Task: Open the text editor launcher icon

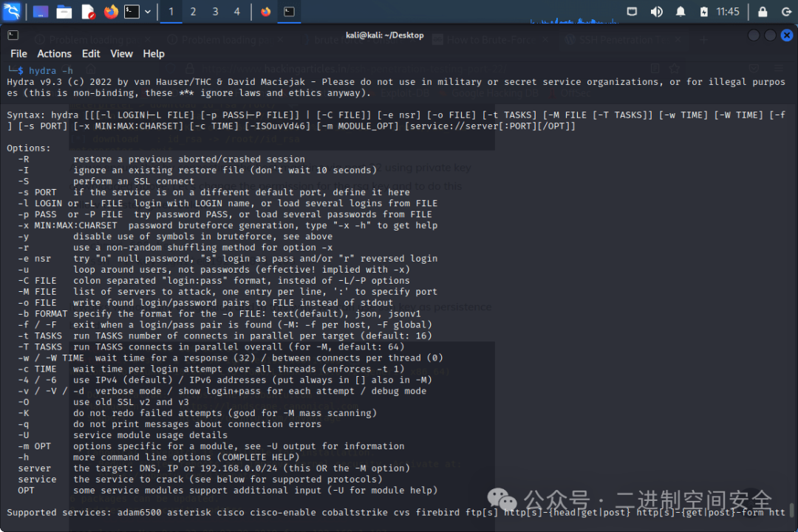Action: click(x=89, y=11)
